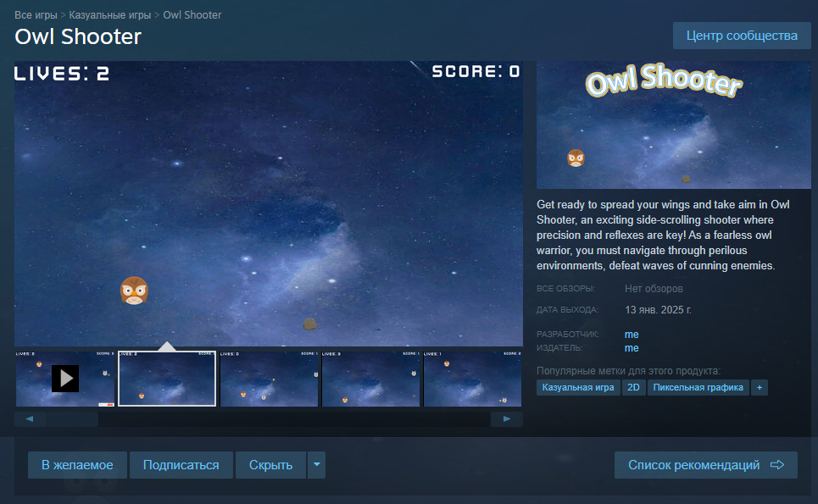The width and height of the screenshot is (818, 504).
Task: Click the ИЗДАТЕЛЬ label
Action: 559,347
